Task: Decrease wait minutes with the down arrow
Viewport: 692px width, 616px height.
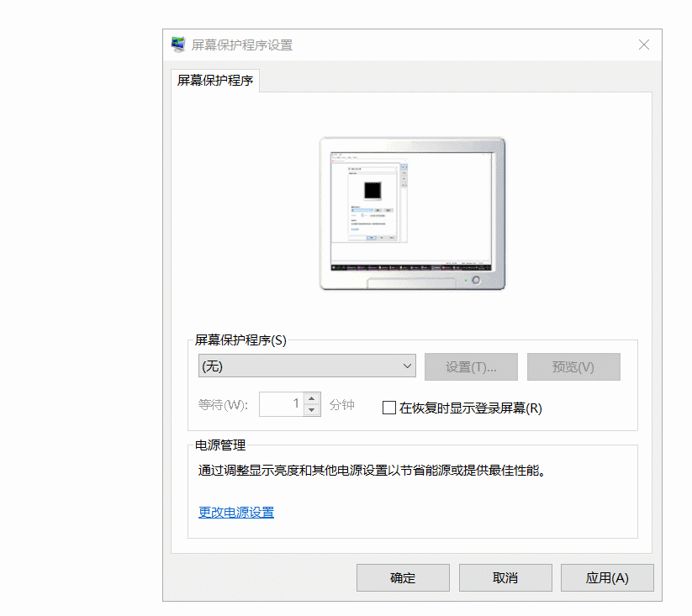Action: pos(312,410)
